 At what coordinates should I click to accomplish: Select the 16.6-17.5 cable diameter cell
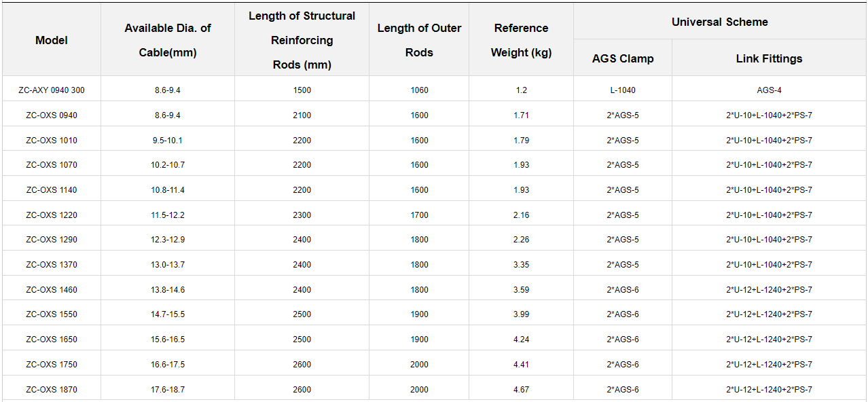168,365
